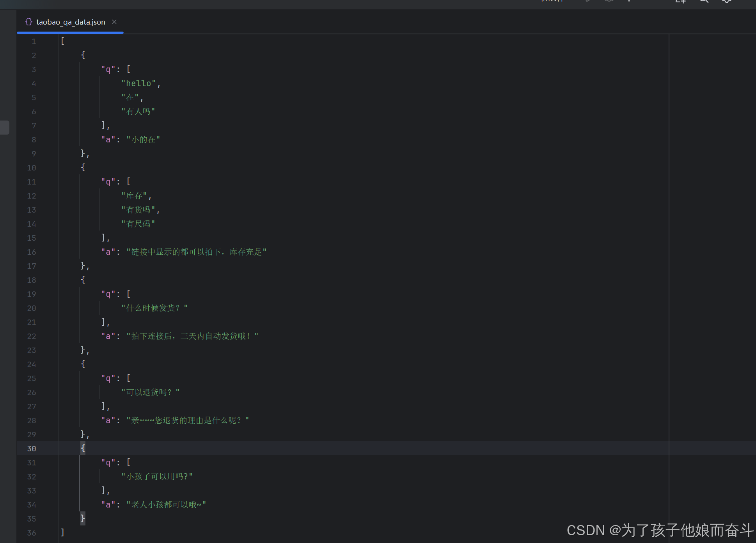756x543 pixels.
Task: Place cursor on the "hello" string
Action: [x=138, y=83]
